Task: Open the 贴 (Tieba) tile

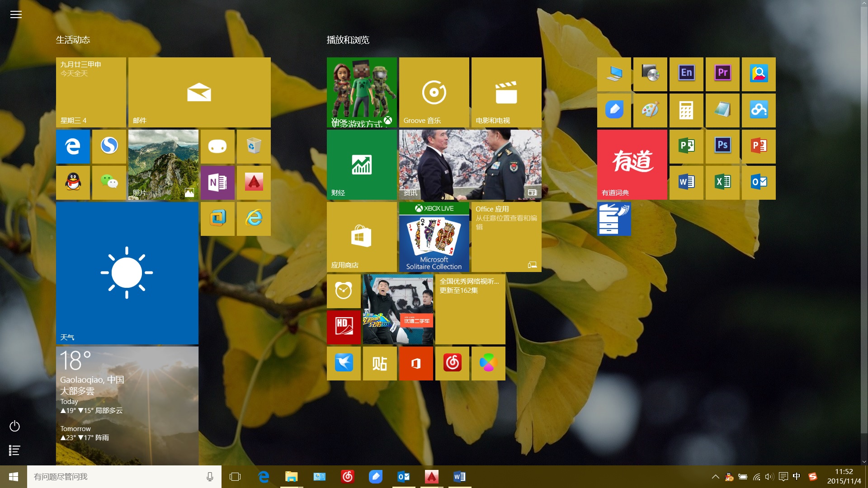Action: coord(380,363)
